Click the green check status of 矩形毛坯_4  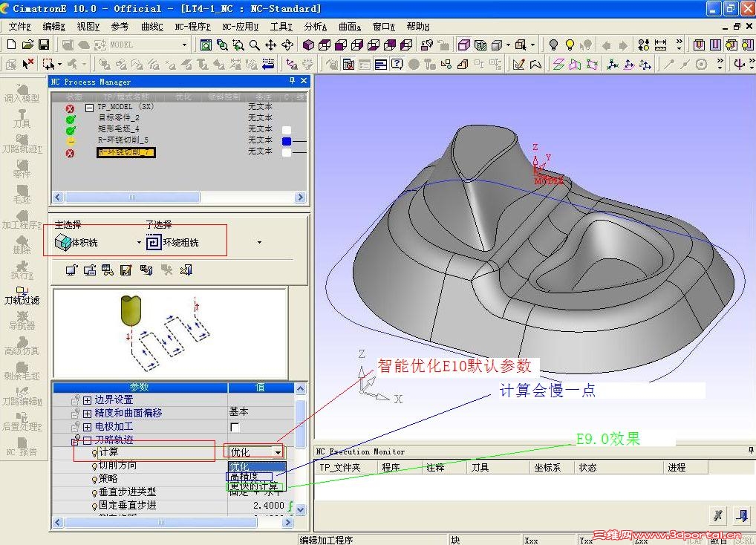point(71,130)
